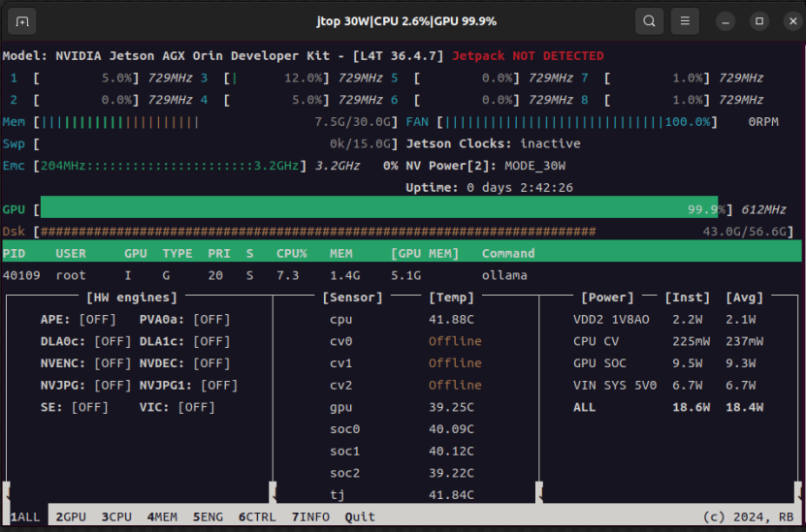Image resolution: width=806 pixels, height=532 pixels.
Task: Close the jtop terminal window
Action: [x=793, y=21]
